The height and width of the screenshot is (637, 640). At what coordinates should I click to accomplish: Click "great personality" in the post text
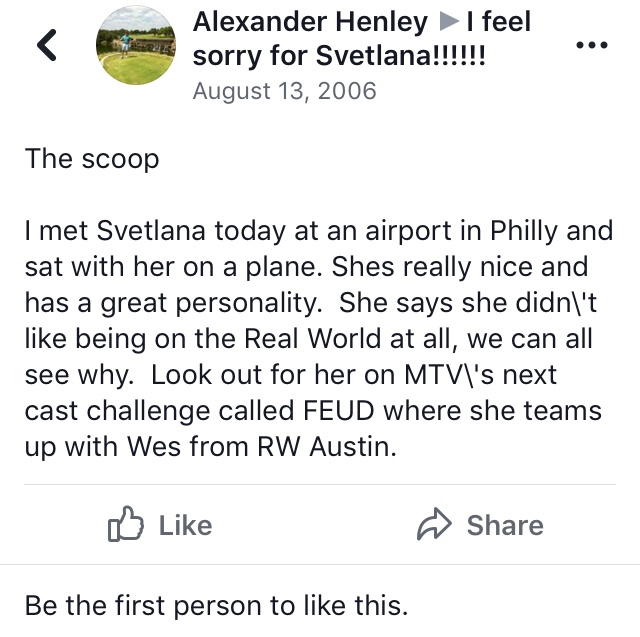(211, 303)
